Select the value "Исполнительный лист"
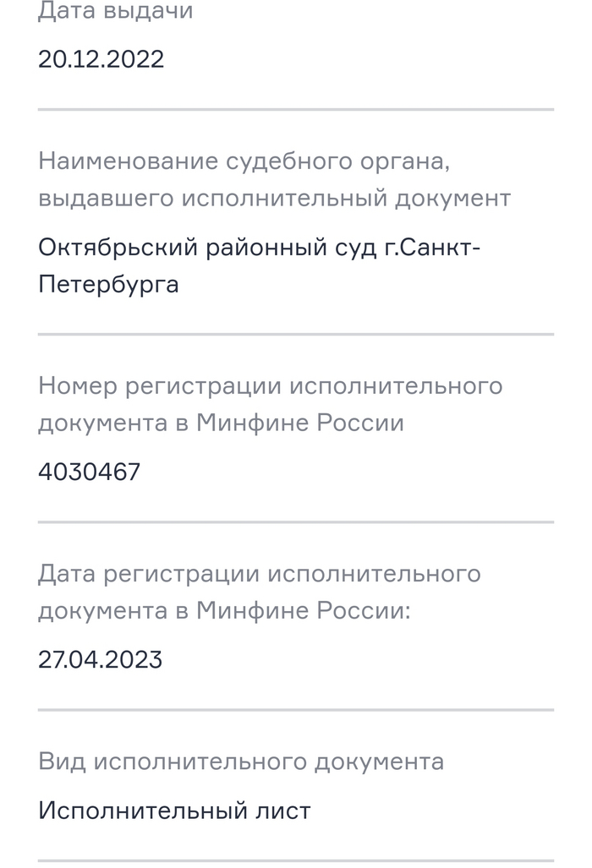The image size is (592, 868). point(174,811)
